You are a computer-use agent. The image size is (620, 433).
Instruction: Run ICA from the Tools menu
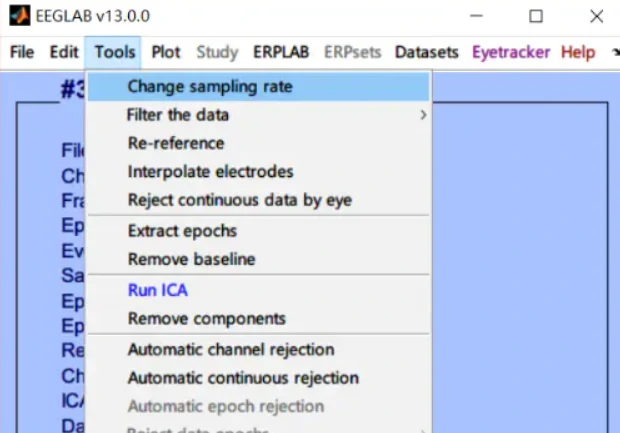click(157, 290)
